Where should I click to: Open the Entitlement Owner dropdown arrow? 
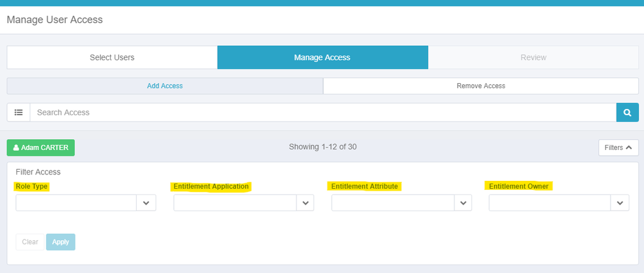pos(620,203)
